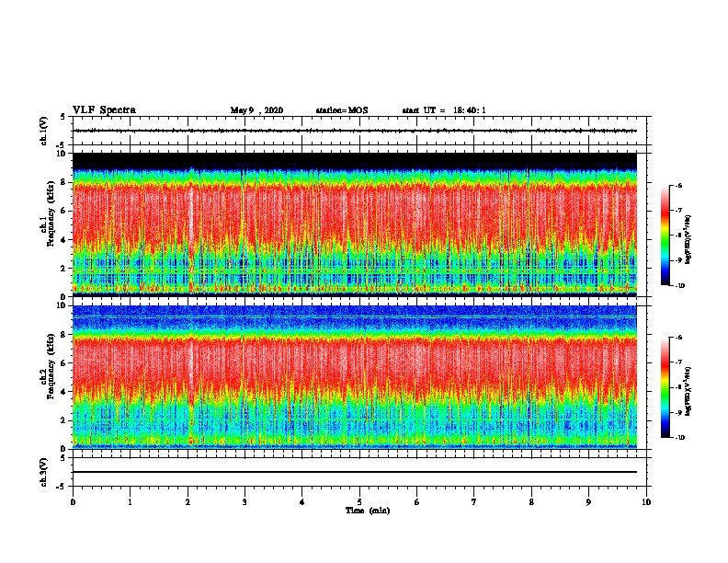Click time axis tick label "4"
Viewport: 728px width, 563px height.
302,502
